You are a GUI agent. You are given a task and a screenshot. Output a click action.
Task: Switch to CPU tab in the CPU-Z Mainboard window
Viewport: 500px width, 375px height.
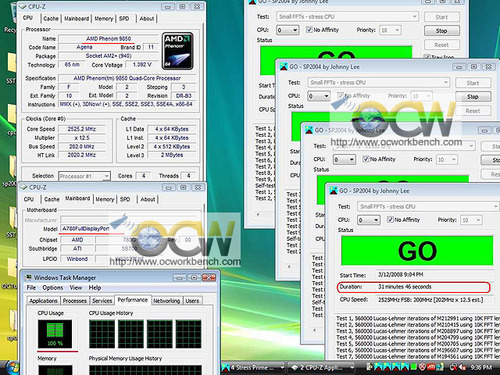click(29, 199)
